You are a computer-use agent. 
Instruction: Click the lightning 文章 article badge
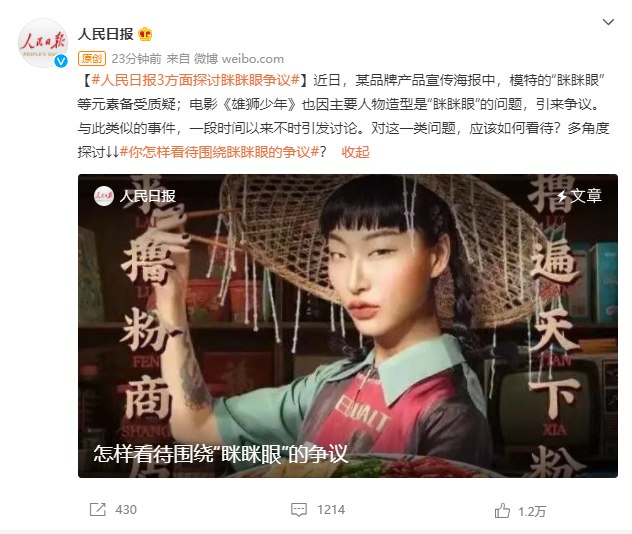pyautogui.click(x=579, y=196)
